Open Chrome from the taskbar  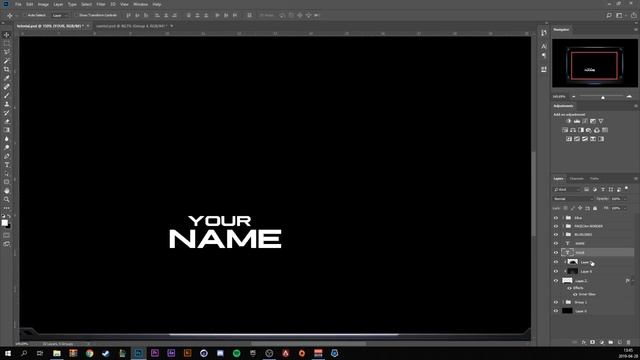[89, 353]
